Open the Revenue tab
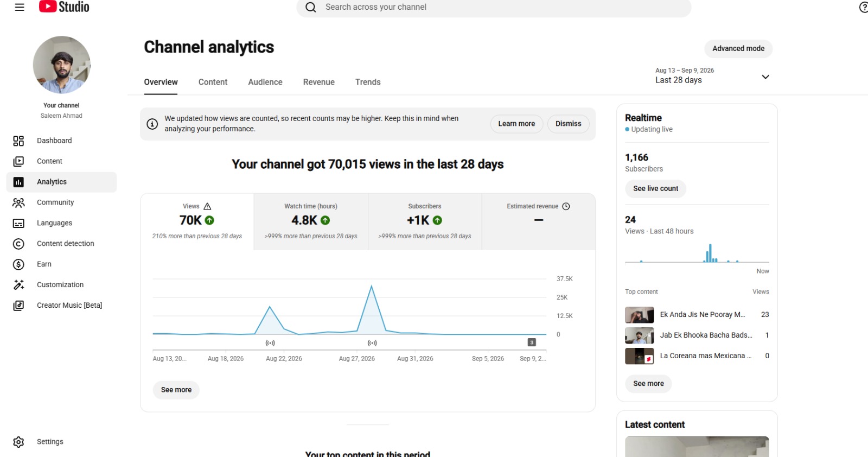This screenshot has height=457, width=868. tap(319, 82)
